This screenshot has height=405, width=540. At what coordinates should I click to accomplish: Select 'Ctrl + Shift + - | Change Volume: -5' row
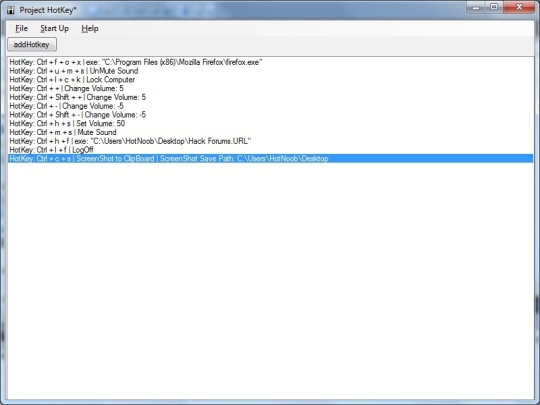(270, 115)
